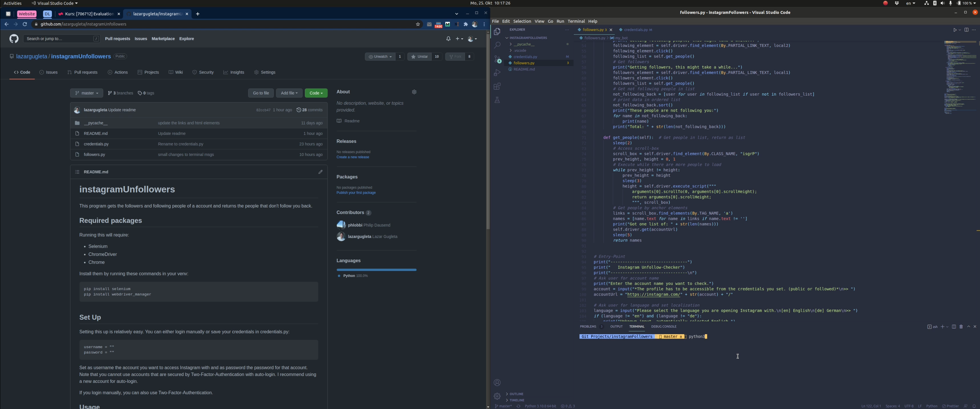
Task: Maximize the VS Code panel with caret-up icon
Action: [x=969, y=327]
